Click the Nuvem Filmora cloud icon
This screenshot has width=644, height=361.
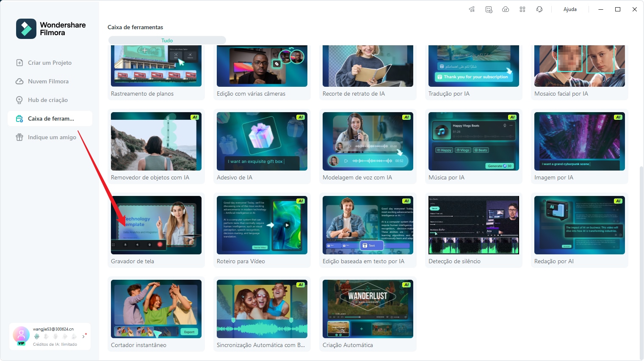point(19,81)
